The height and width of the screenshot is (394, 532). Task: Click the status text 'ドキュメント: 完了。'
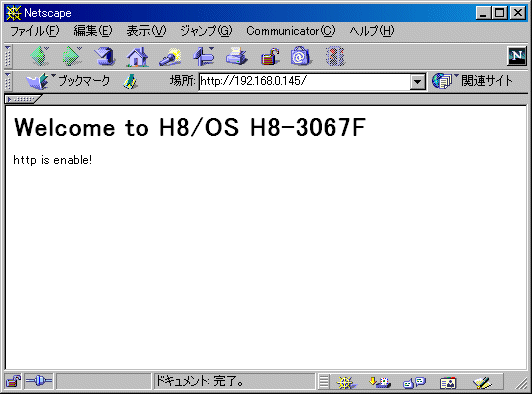[x=200, y=381]
